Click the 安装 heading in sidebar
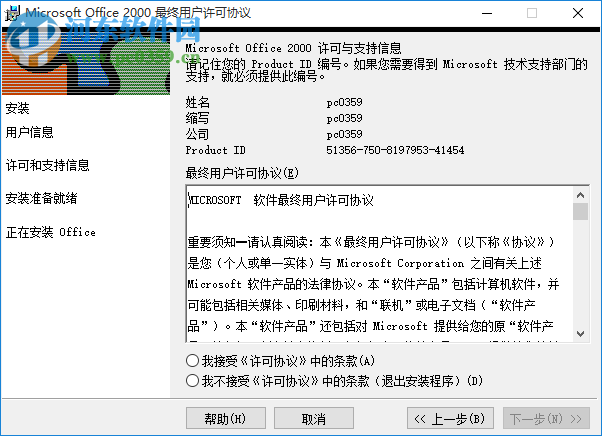 [17, 108]
